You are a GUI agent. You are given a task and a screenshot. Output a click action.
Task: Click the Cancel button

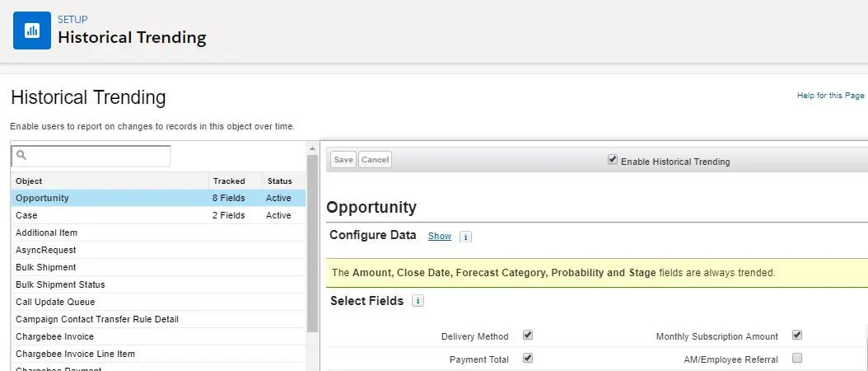click(x=375, y=160)
